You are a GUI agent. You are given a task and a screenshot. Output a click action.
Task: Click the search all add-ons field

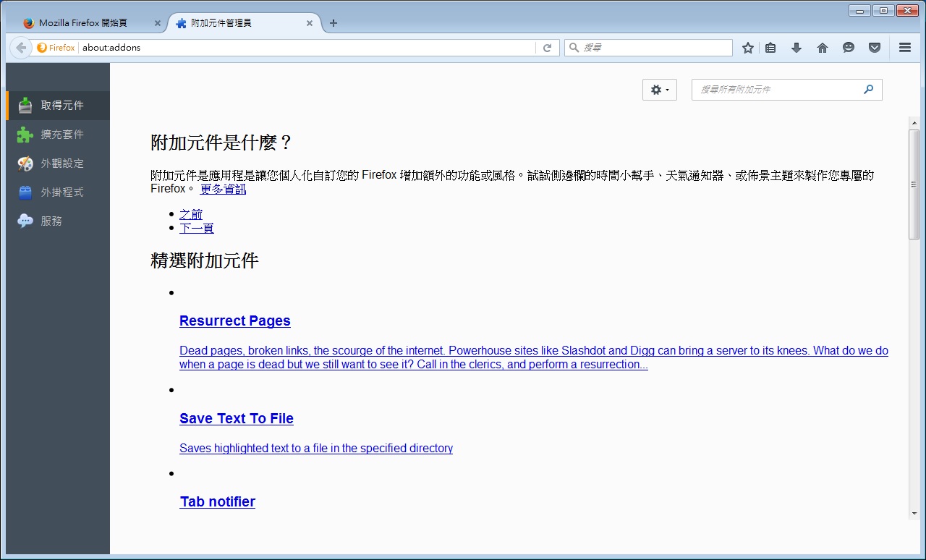tap(778, 90)
